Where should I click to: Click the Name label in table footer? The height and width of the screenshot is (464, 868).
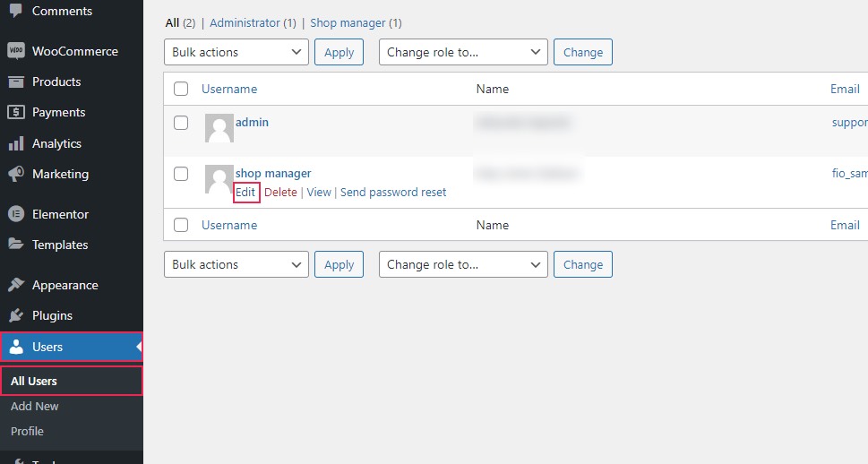(x=492, y=225)
